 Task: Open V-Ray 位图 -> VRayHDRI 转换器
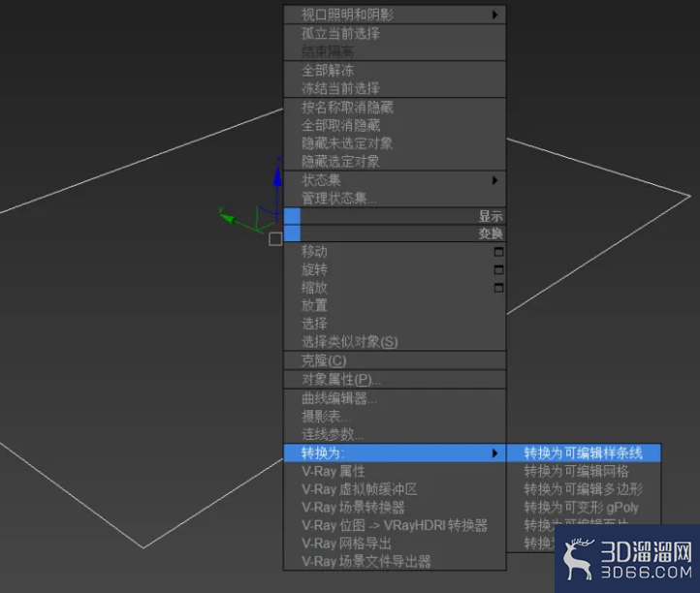[395, 525]
